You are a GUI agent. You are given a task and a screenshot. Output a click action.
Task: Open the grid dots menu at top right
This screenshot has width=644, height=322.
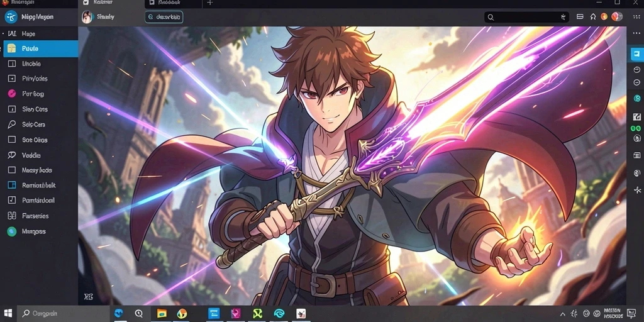[635, 17]
